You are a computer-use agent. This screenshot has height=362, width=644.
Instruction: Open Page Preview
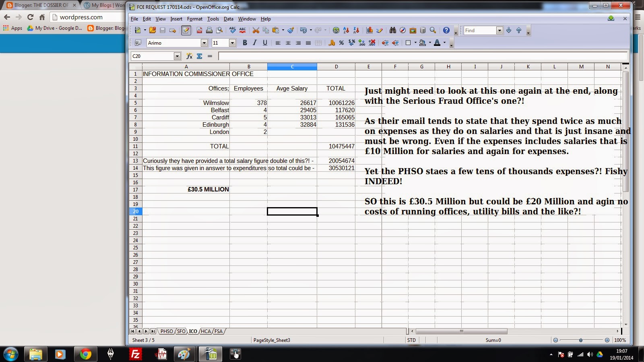tap(219, 31)
